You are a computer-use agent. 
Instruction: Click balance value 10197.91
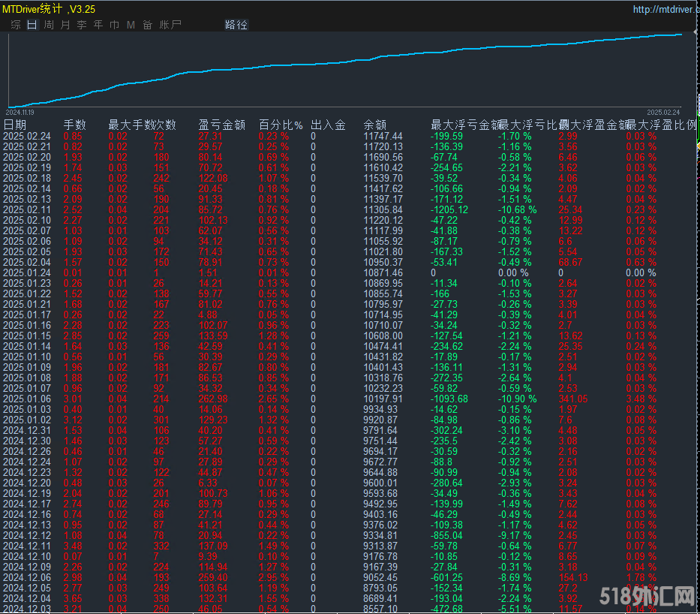[383, 399]
